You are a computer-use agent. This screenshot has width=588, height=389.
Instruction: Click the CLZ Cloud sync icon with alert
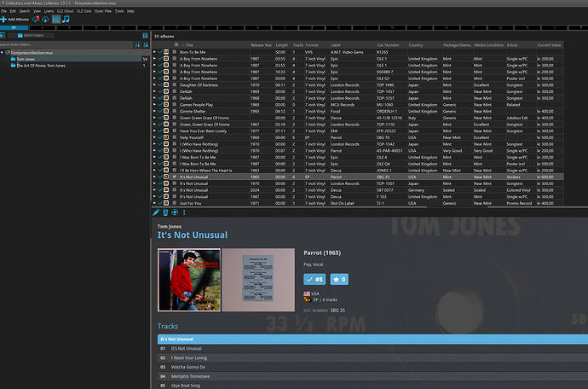click(x=36, y=19)
